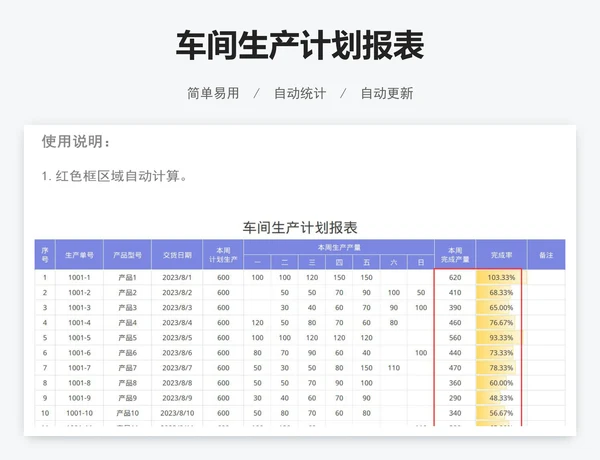Click the weekday header 六
This screenshot has height=460, width=600.
coord(393,263)
